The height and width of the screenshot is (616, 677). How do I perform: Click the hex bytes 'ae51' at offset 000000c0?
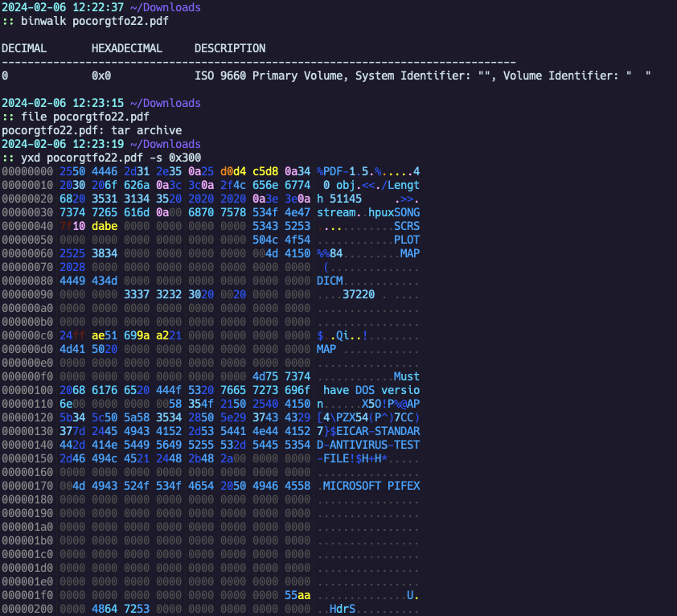(105, 335)
